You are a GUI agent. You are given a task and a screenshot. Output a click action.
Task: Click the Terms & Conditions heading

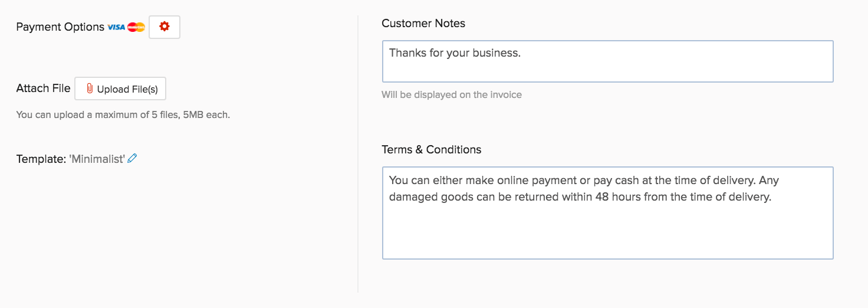pyautogui.click(x=431, y=149)
